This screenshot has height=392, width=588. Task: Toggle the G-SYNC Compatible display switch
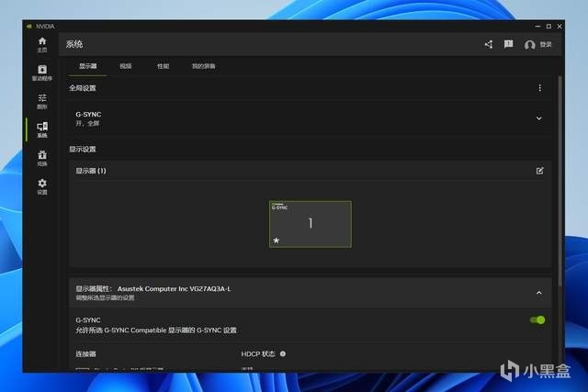coord(537,320)
